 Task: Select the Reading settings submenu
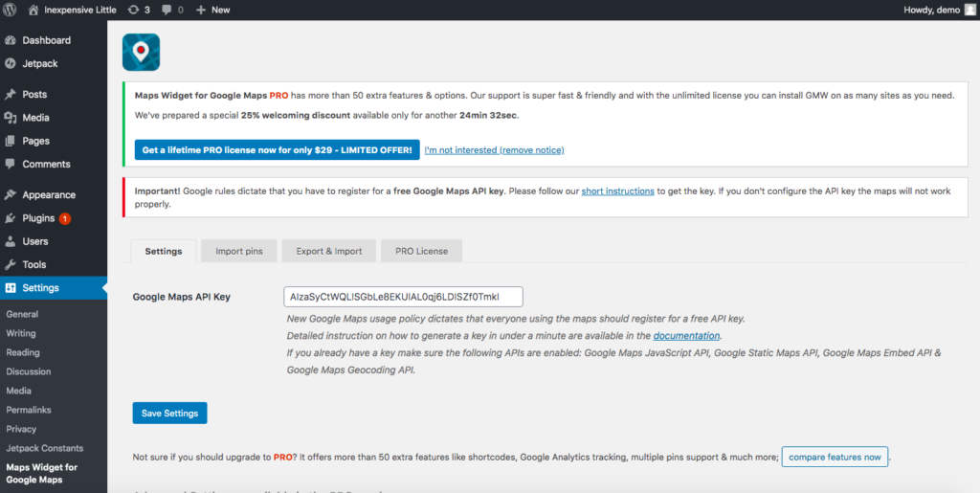point(23,352)
